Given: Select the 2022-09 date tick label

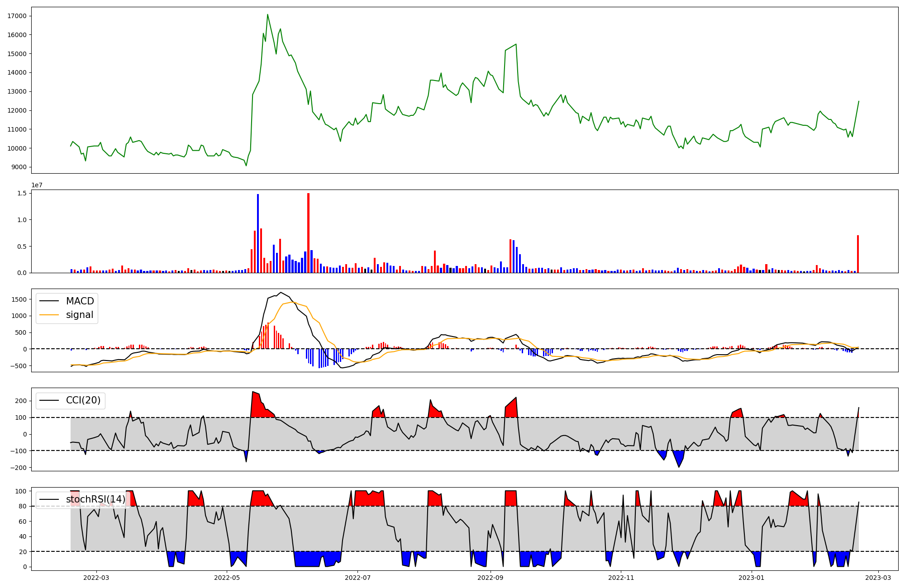Looking at the screenshot, I should tap(491, 578).
